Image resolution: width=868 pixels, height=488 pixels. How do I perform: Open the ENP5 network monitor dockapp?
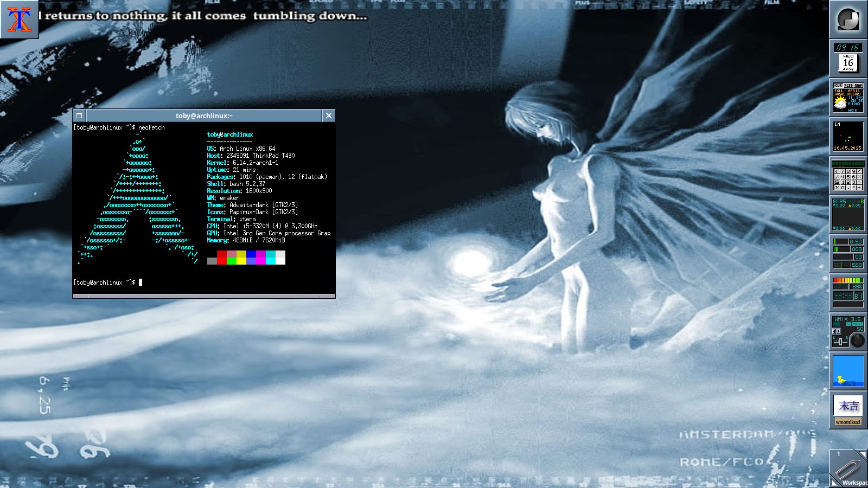point(848,214)
